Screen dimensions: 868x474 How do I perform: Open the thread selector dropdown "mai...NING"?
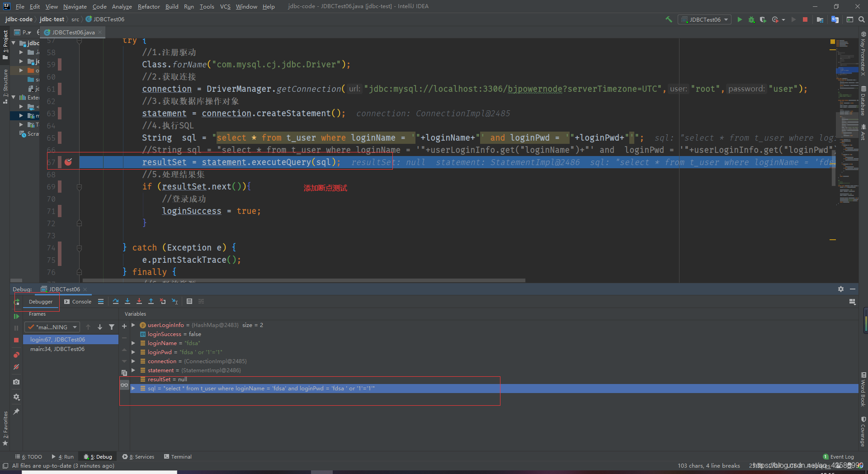coord(52,327)
